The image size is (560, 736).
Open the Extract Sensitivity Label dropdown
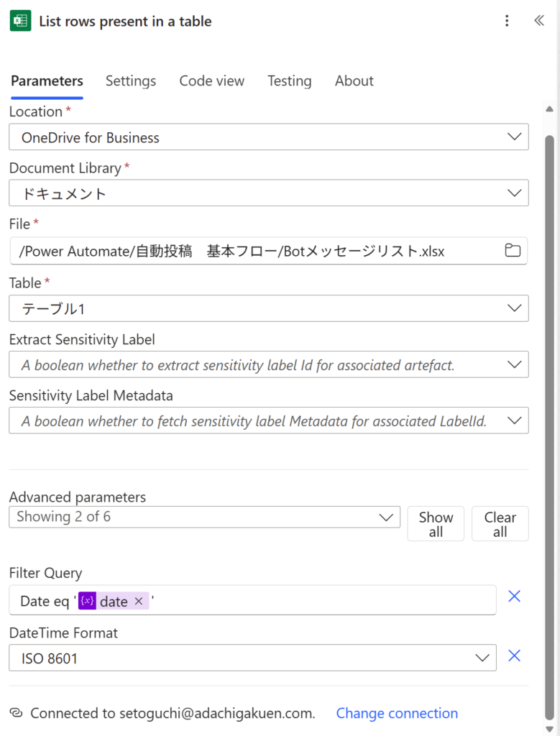click(513, 364)
